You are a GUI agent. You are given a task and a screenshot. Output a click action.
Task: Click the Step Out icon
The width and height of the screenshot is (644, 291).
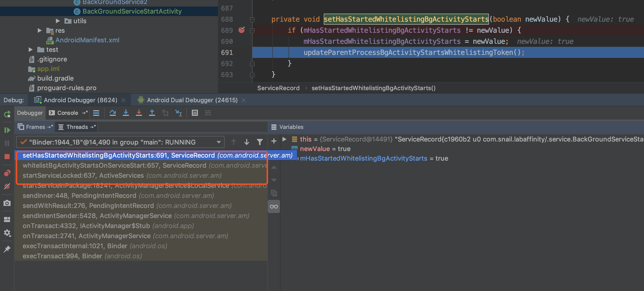(152, 113)
